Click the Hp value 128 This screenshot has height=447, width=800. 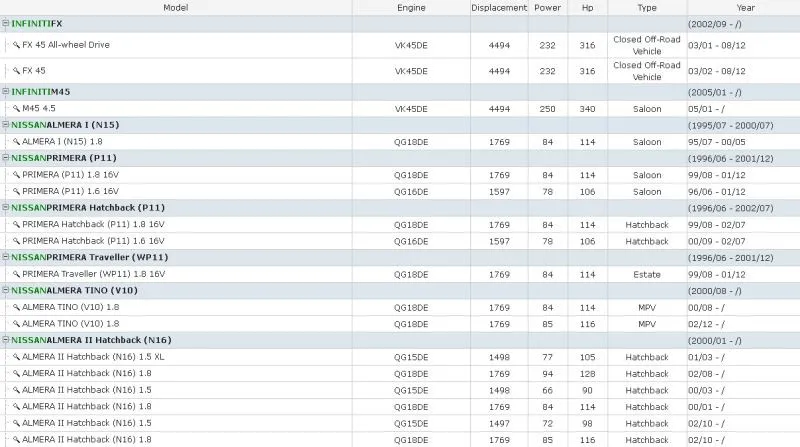click(587, 374)
